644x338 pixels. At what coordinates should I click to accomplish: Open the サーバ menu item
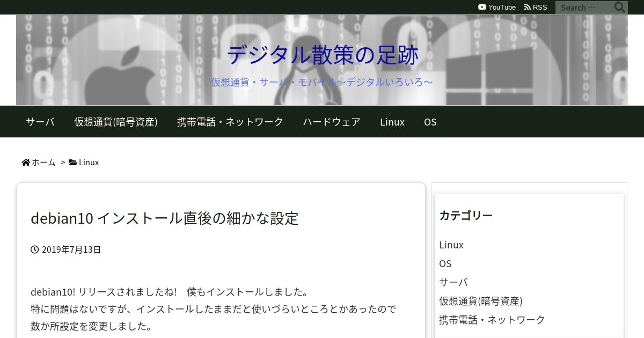[x=40, y=122]
